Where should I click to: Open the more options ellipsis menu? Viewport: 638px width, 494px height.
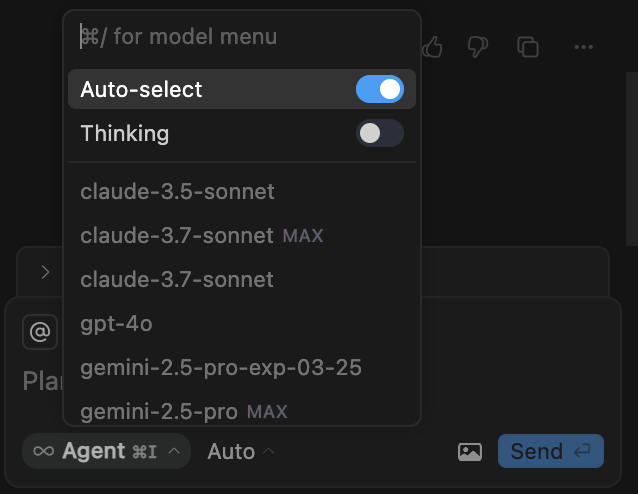click(x=584, y=46)
